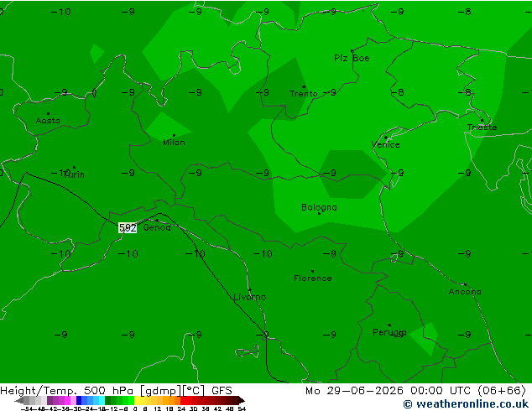The width and height of the screenshot is (532, 411).
Task: Click the Ancona city label
Action: [465, 292]
